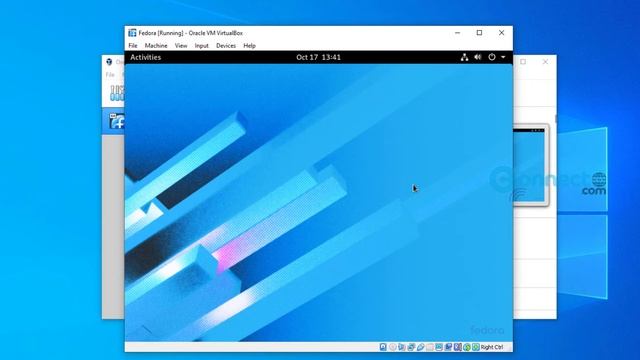Image resolution: width=640 pixels, height=360 pixels.
Task: Open the Input menu
Action: [201, 46]
